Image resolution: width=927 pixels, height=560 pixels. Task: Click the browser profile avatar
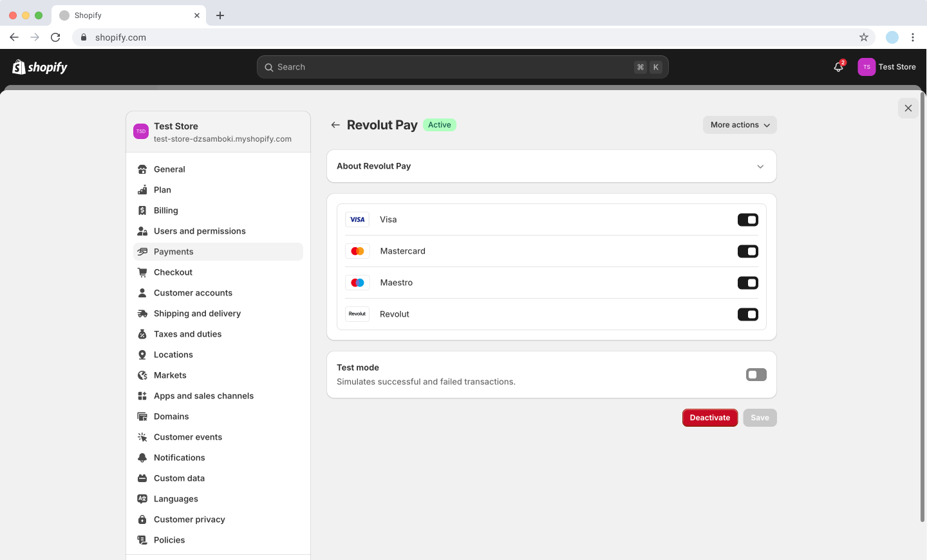point(892,37)
